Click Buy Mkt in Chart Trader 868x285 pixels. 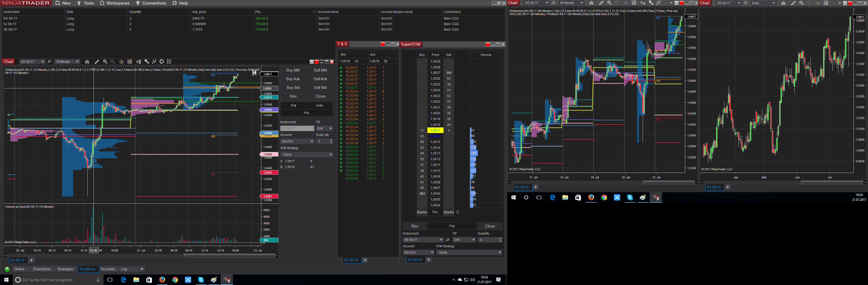point(293,70)
